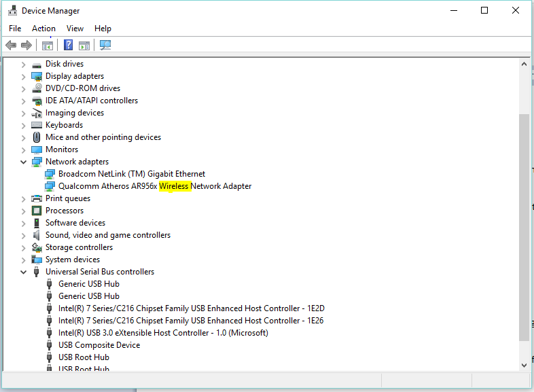Click the Imaging devices icon
Screen dimensions: 534x392
37,113
